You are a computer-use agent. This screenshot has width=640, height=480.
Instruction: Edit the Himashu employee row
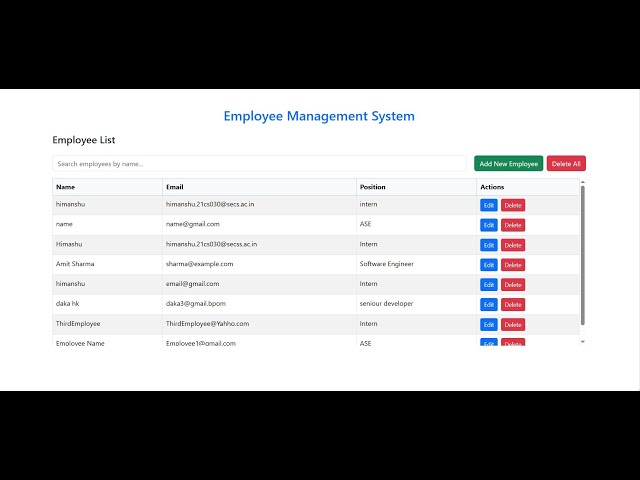pos(489,245)
